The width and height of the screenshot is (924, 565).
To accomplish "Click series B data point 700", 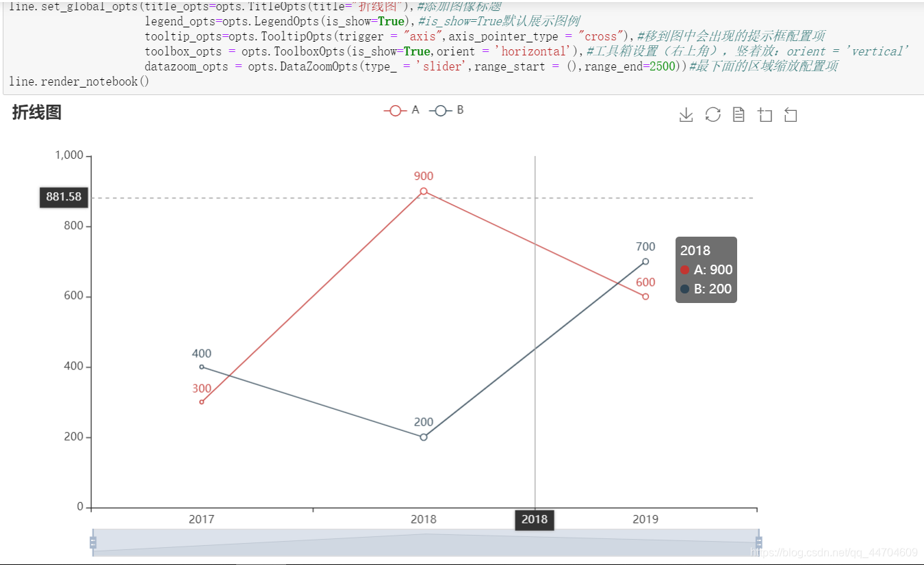I will 645,261.
